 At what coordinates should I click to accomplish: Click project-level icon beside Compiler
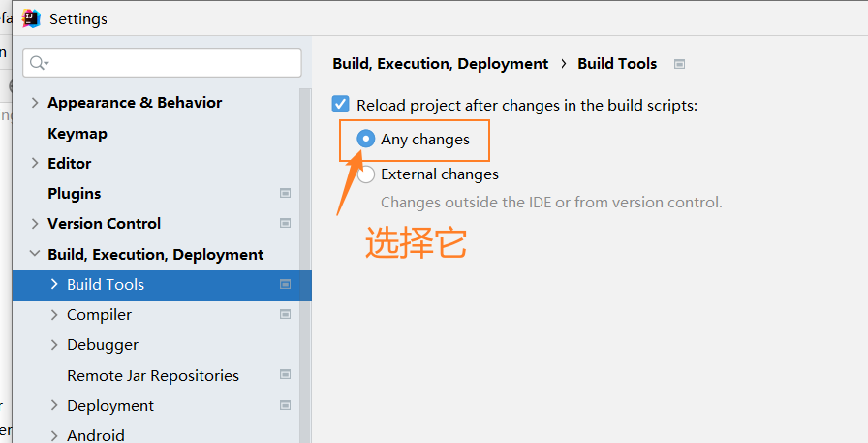pyautogui.click(x=285, y=315)
